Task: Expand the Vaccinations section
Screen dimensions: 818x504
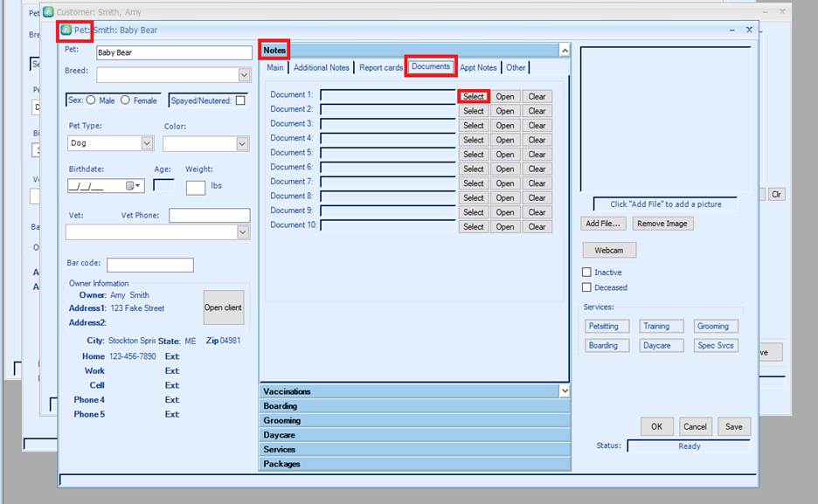Action: coord(414,391)
